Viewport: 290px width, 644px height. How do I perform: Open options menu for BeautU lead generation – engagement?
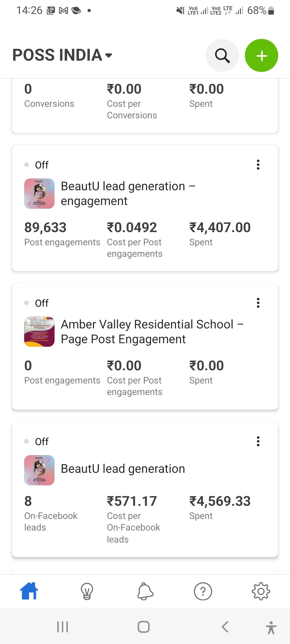258,165
